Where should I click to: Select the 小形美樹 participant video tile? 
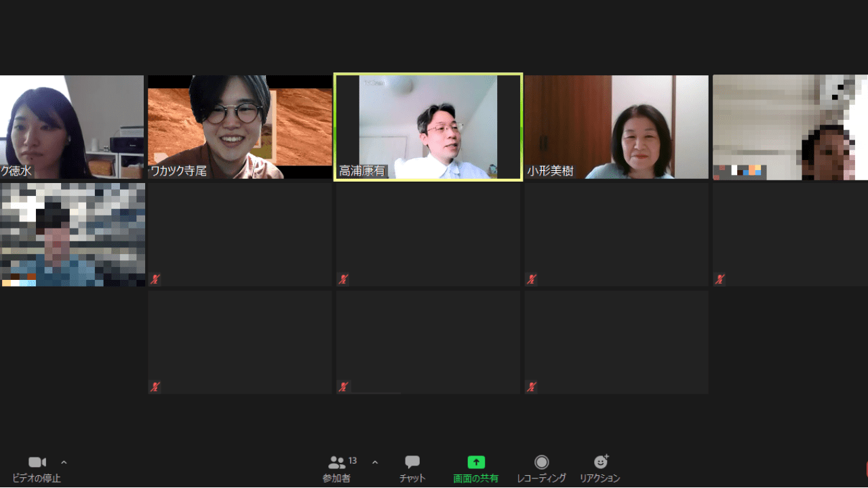(x=616, y=127)
